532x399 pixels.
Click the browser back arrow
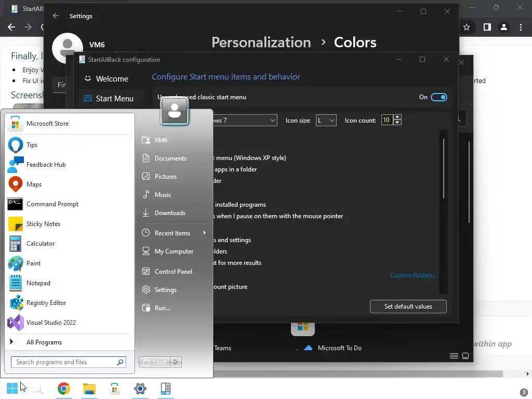point(11,27)
